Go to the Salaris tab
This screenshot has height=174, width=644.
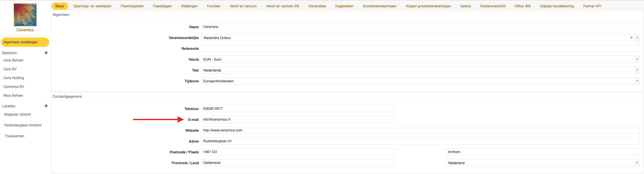point(466,6)
